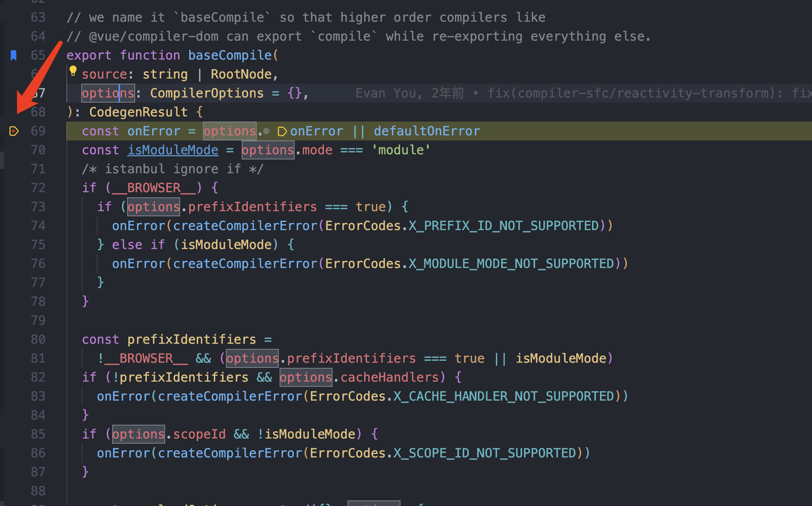Click the grey inline breakpoint dot on line 69
This screenshot has width=812, height=506.
(267, 131)
